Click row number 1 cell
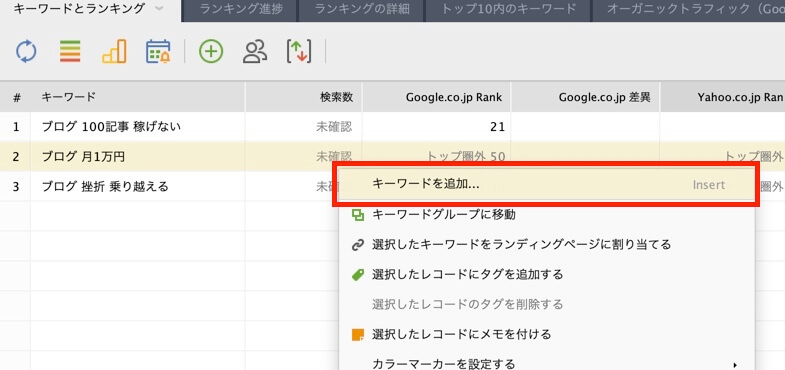The width and height of the screenshot is (785, 370). pos(16,127)
